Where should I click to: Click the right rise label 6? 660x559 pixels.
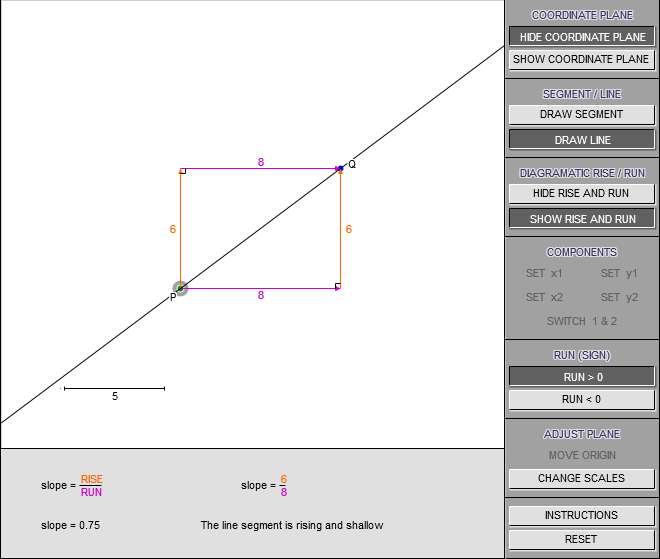pos(349,229)
